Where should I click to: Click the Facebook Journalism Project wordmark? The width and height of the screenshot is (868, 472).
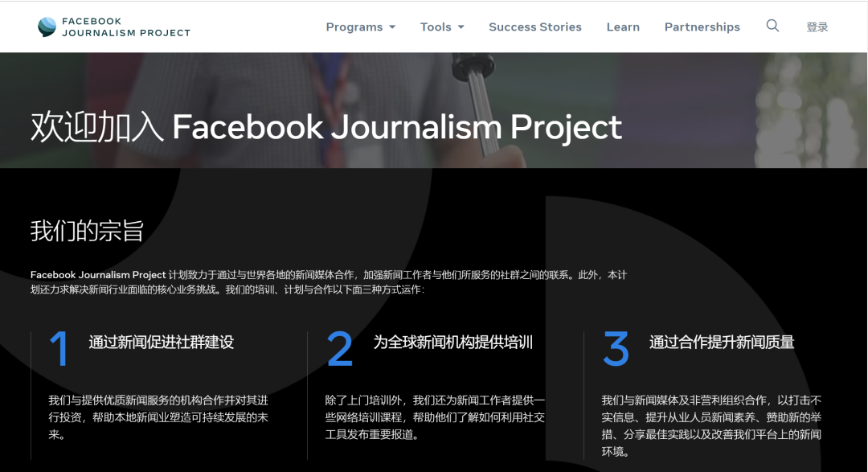pos(126,27)
